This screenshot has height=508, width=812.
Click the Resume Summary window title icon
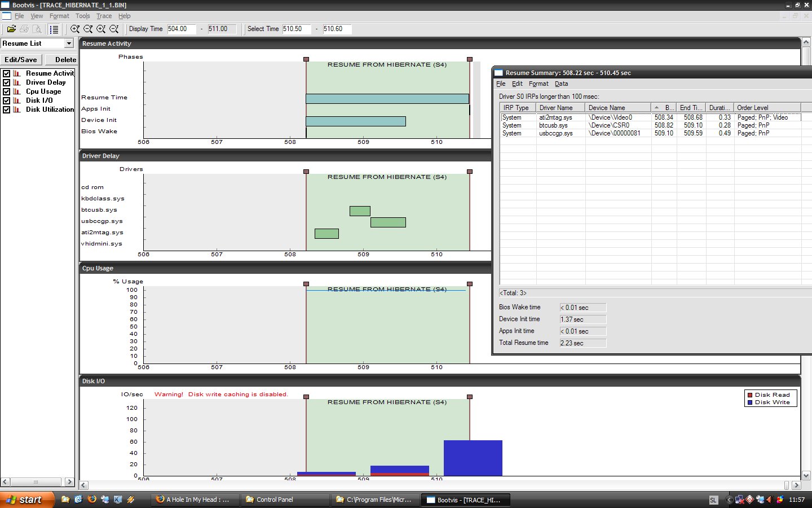point(498,73)
